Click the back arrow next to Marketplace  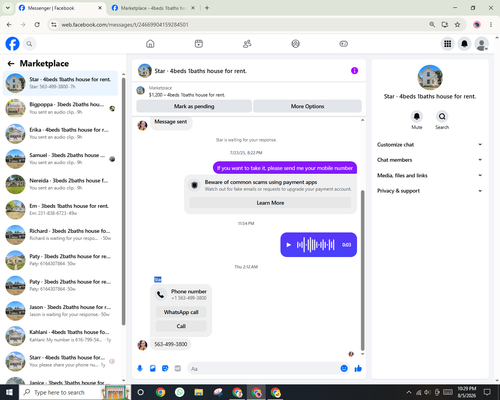(11, 63)
